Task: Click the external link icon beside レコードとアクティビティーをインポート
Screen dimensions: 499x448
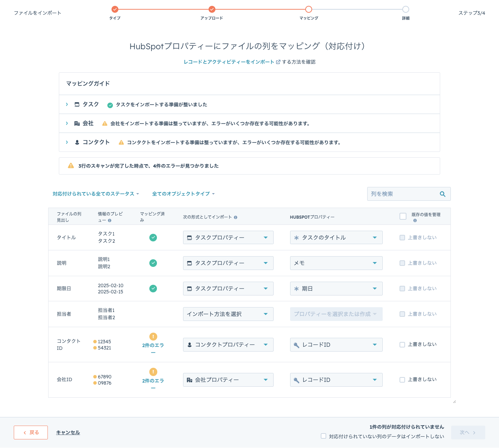Action: pos(278,62)
